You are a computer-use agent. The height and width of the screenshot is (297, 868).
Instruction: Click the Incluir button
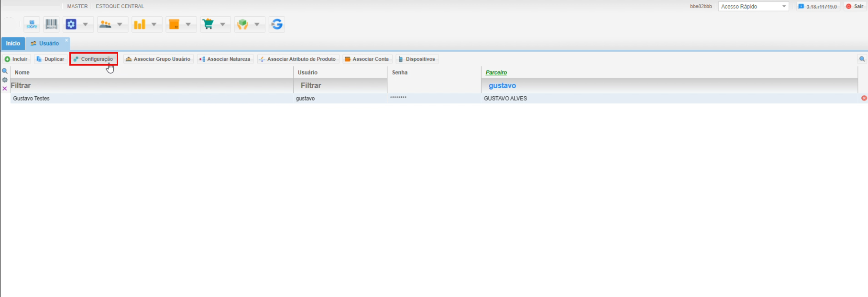tap(16, 59)
